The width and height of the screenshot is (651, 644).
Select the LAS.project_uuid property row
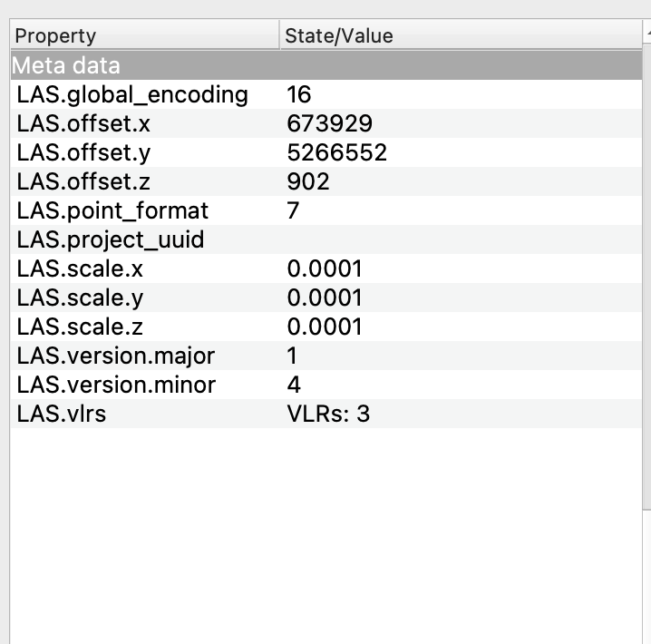[111, 239]
